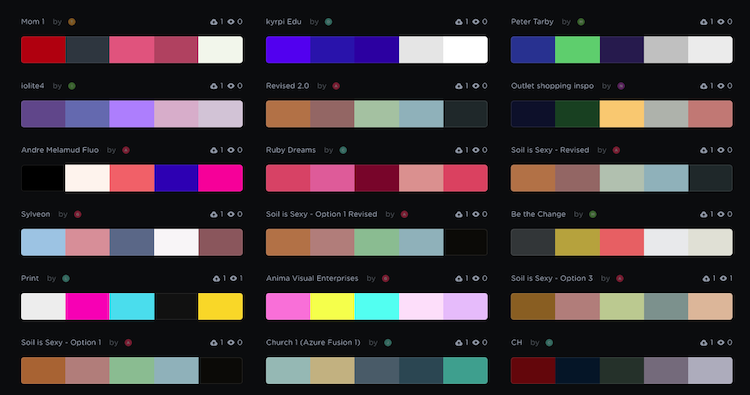Click the download icon for Ruby Dreams palette

coord(459,150)
